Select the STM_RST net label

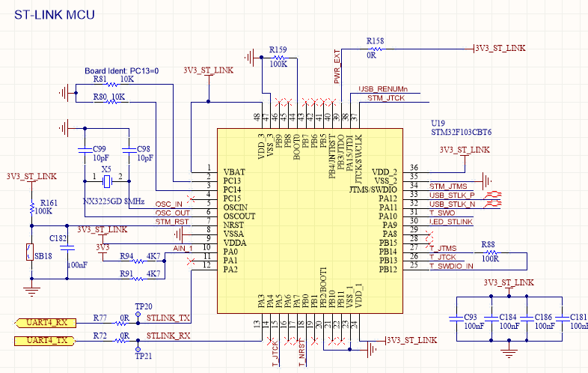172,222
